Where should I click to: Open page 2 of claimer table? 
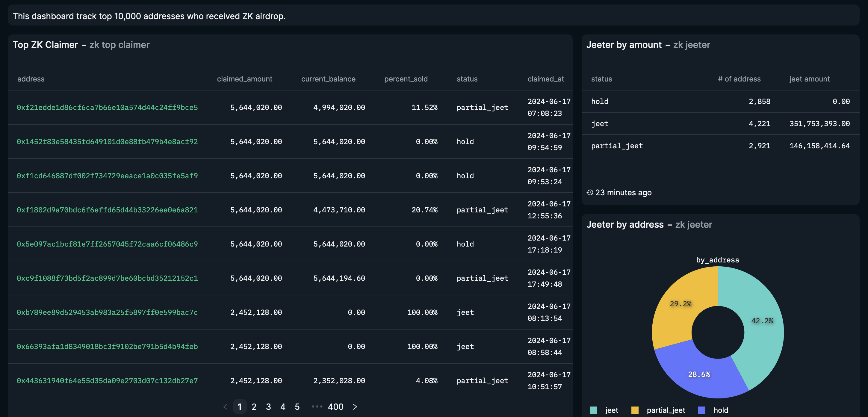click(x=254, y=407)
